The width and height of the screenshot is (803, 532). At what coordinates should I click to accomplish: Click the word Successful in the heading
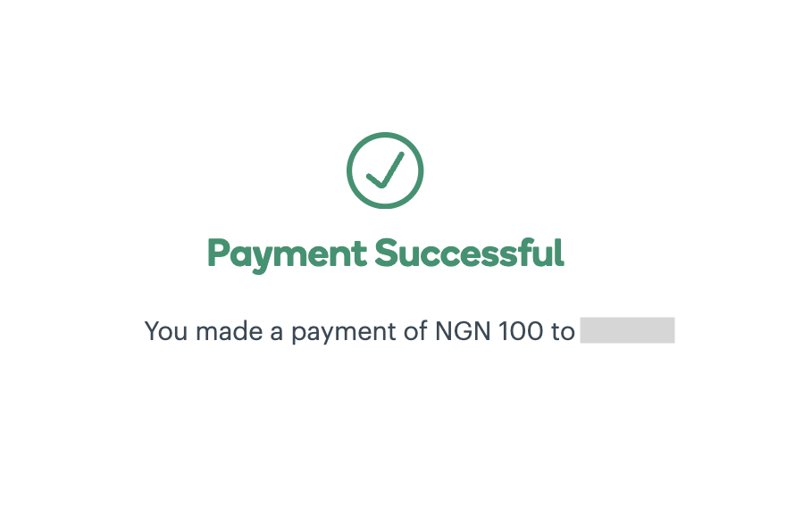tap(469, 254)
